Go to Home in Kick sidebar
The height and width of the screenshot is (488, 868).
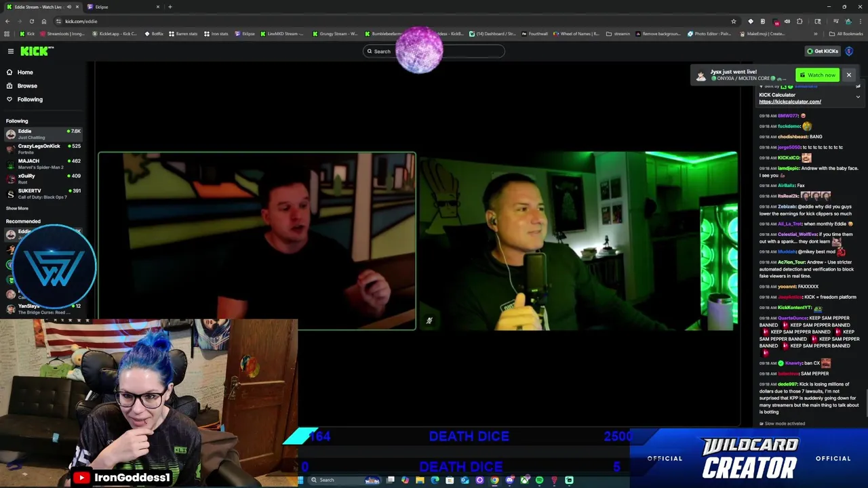click(20, 72)
